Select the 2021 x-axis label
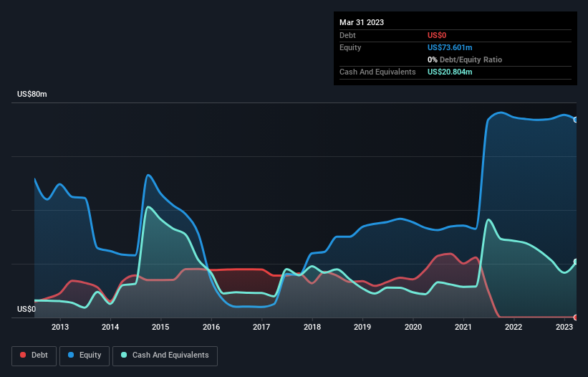 [x=463, y=327]
